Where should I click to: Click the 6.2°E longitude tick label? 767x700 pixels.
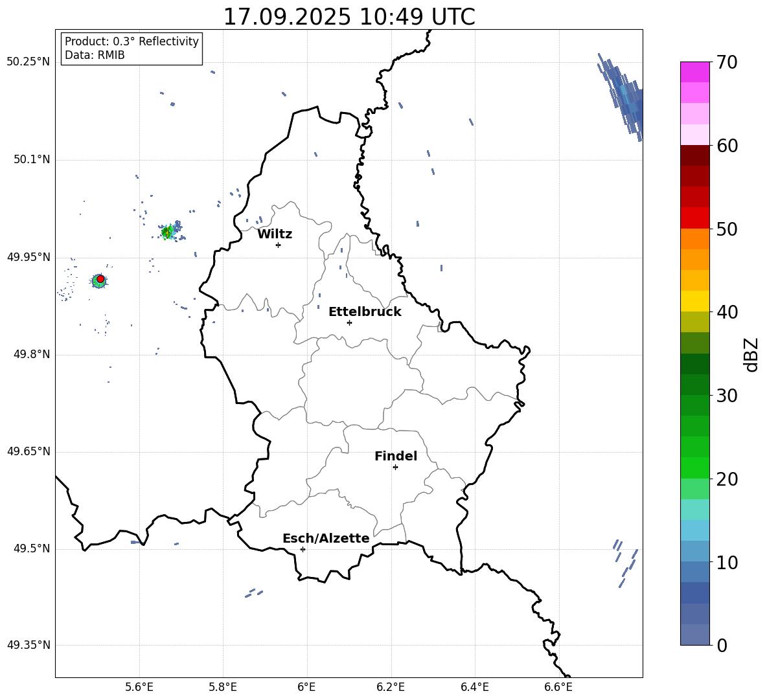391,686
